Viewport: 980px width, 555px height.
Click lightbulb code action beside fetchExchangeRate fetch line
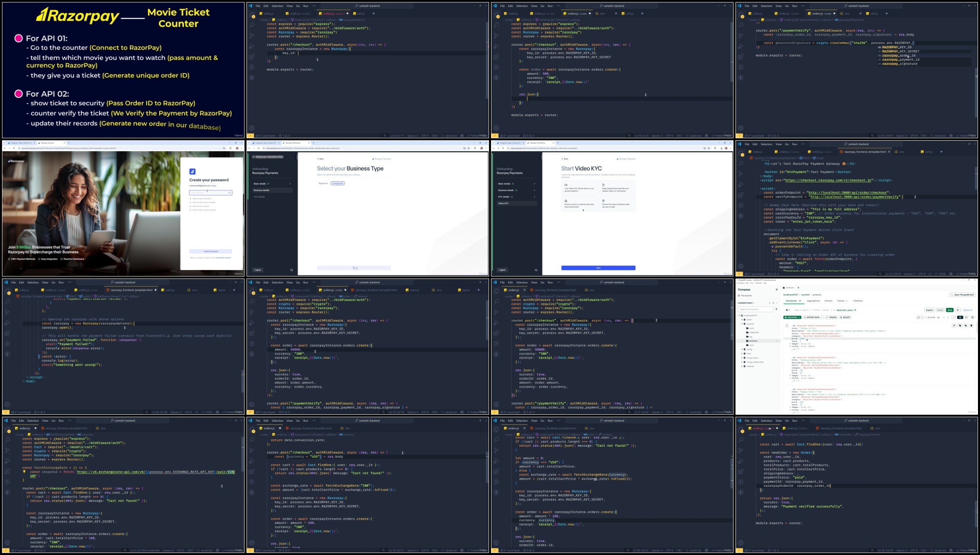[x=24, y=471]
